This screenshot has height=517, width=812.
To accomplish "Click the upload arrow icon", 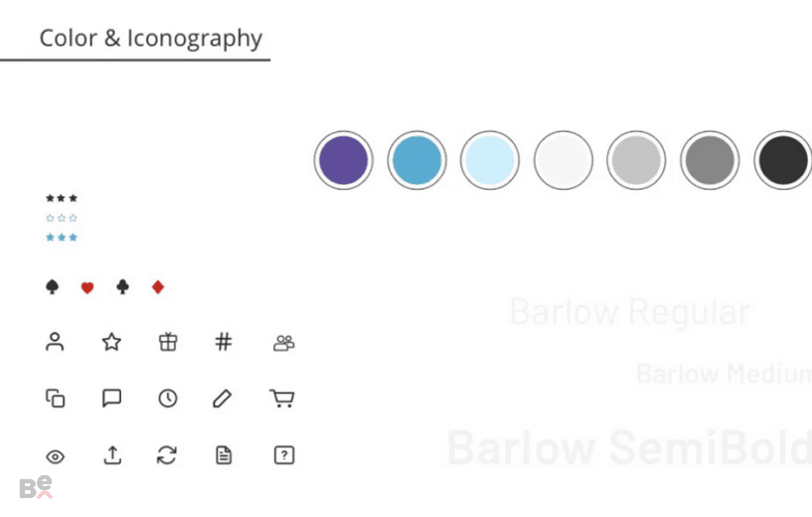I will click(112, 455).
